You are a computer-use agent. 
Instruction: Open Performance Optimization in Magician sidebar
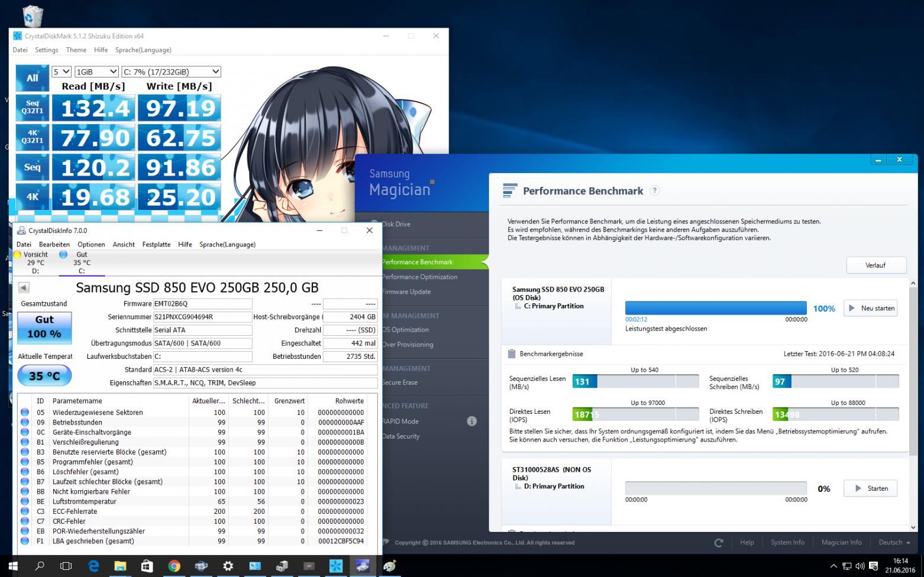(419, 277)
